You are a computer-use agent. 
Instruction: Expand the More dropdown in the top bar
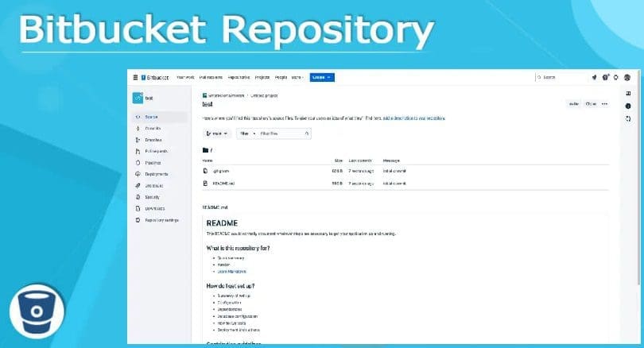(x=297, y=77)
